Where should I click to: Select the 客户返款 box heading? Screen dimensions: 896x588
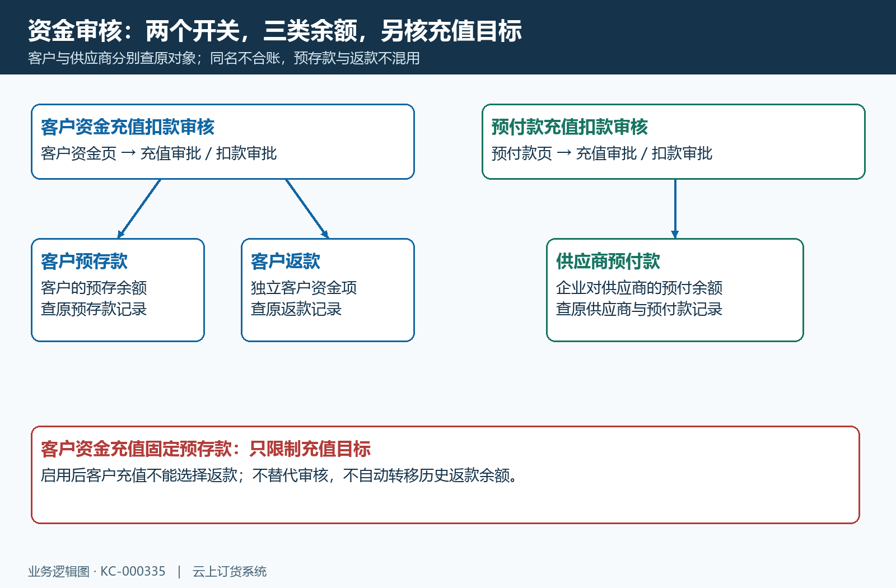(x=286, y=262)
